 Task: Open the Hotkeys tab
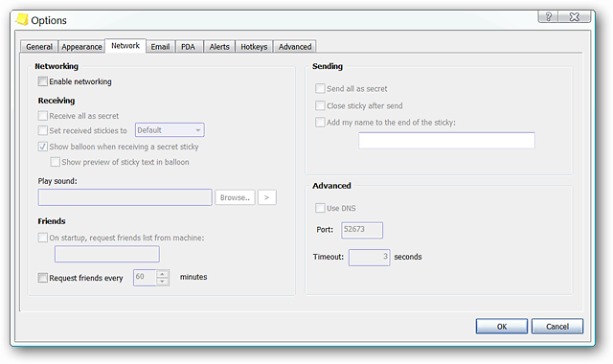(x=254, y=47)
